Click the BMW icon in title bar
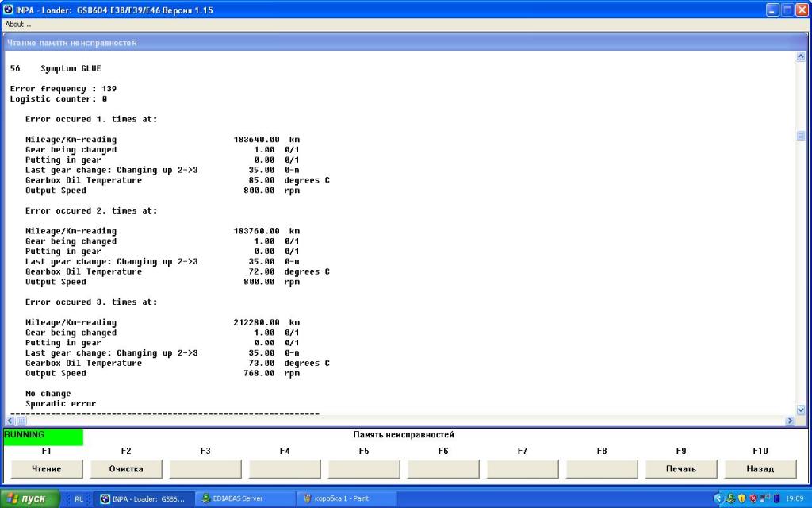The height and width of the screenshot is (508, 812). pos(8,10)
